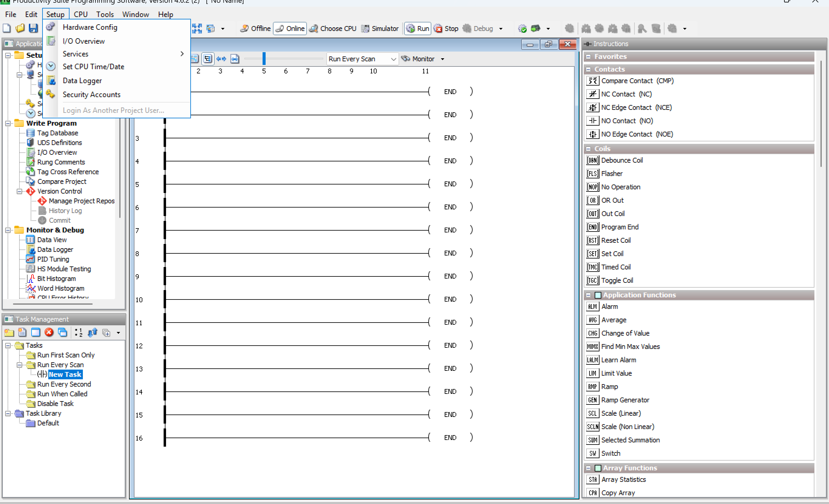Image resolution: width=829 pixels, height=504 pixels.
Task: Click the Set Coil SET icon
Action: click(593, 253)
